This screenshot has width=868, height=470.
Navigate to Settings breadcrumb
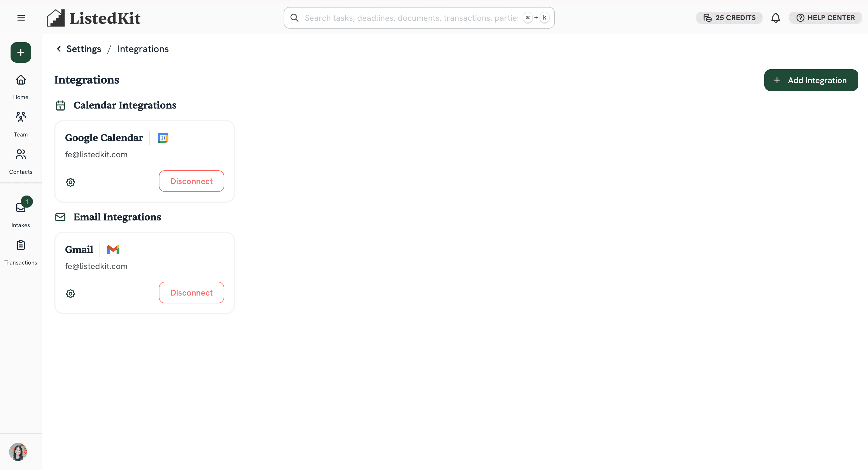(83, 49)
